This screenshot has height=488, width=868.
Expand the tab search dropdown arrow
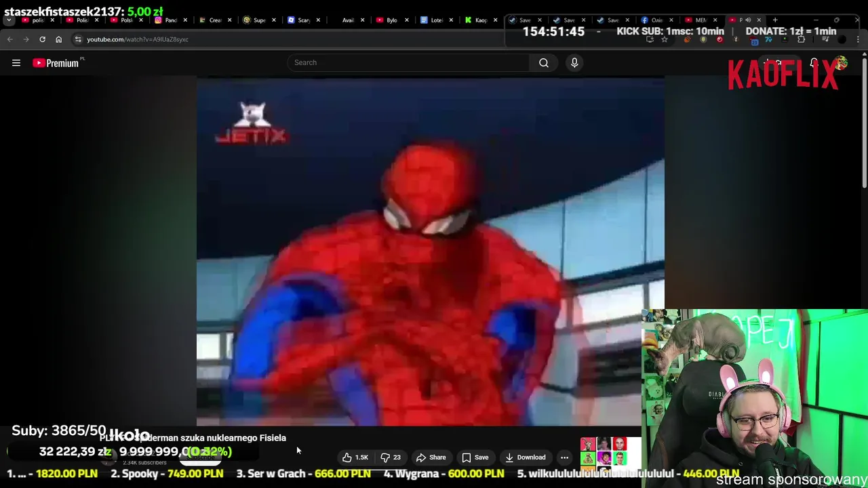[9, 20]
